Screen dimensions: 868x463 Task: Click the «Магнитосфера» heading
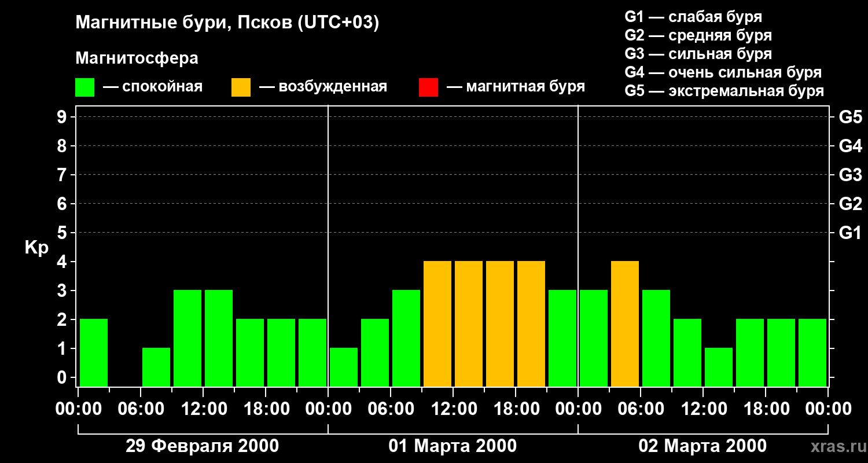pyautogui.click(x=137, y=58)
